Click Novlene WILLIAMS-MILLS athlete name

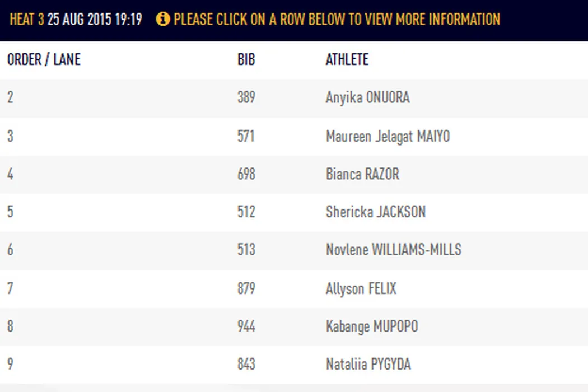tap(393, 250)
